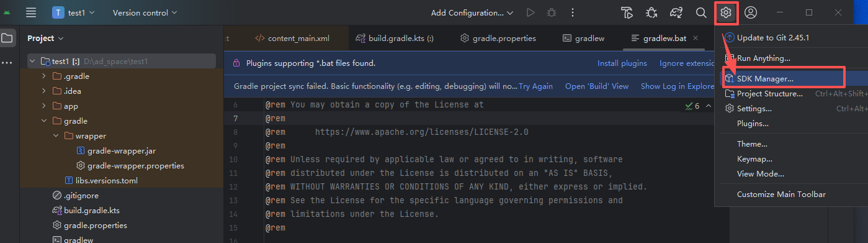
Task: Click Try Again sync link
Action: 535,86
